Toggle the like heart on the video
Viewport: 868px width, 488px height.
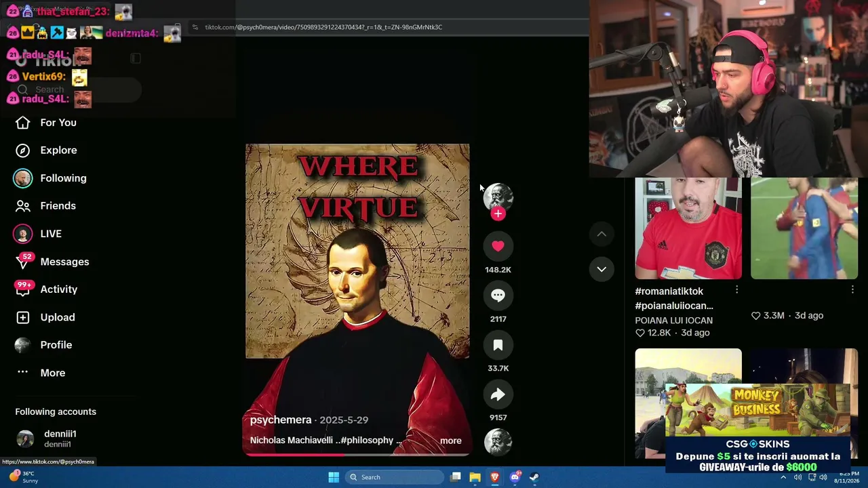click(498, 246)
